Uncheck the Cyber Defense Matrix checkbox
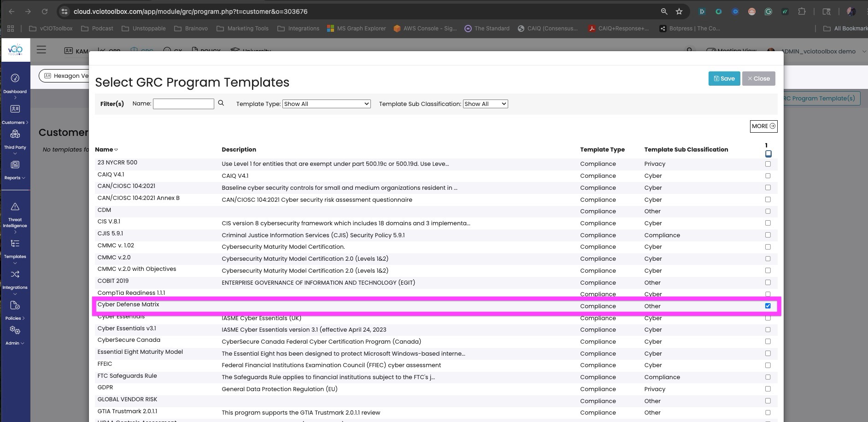This screenshot has width=868, height=422. (x=768, y=306)
